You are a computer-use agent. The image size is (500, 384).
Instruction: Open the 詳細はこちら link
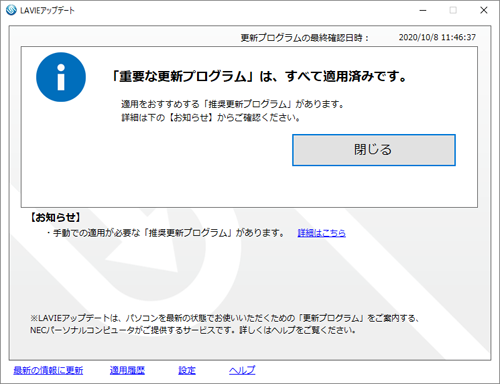tap(321, 233)
